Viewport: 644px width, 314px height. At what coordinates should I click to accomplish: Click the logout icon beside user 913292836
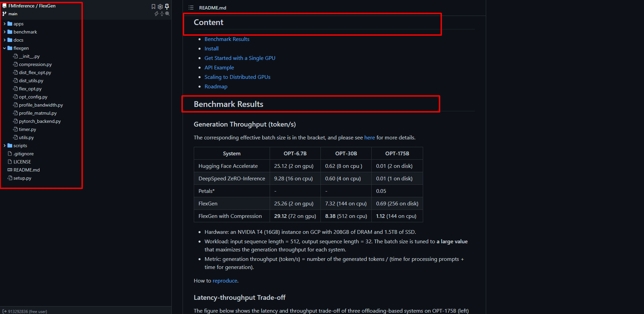(x=4, y=311)
